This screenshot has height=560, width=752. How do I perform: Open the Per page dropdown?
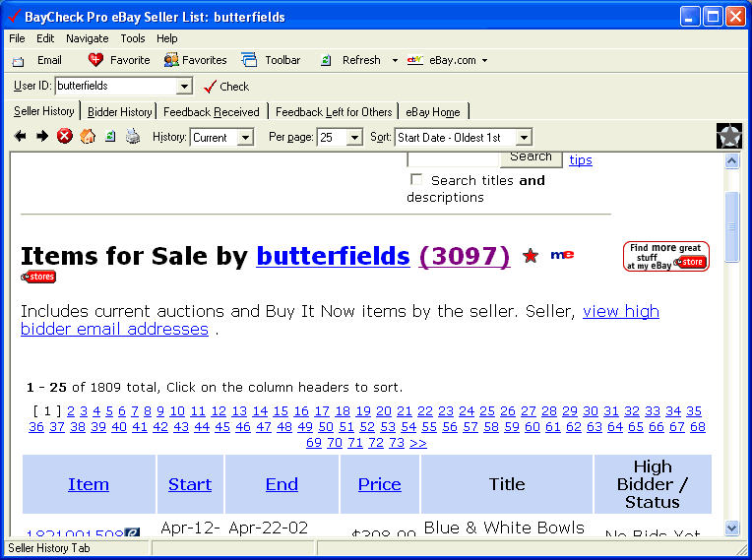[354, 138]
